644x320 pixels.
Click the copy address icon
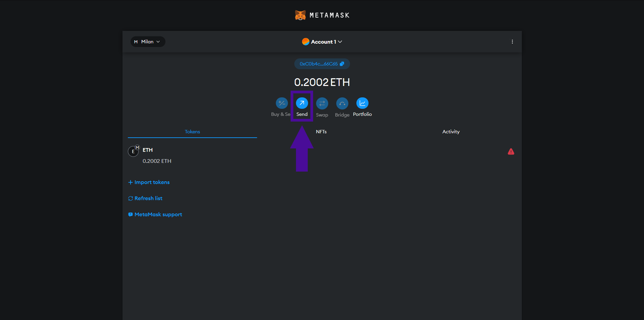click(x=342, y=64)
